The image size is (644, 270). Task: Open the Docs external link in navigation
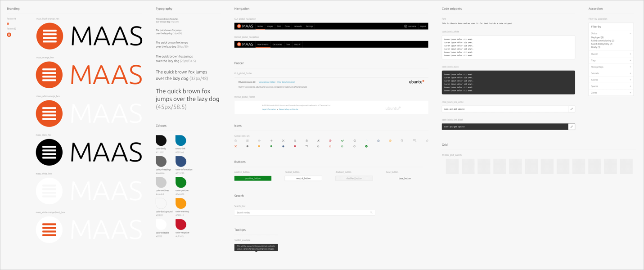click(297, 44)
